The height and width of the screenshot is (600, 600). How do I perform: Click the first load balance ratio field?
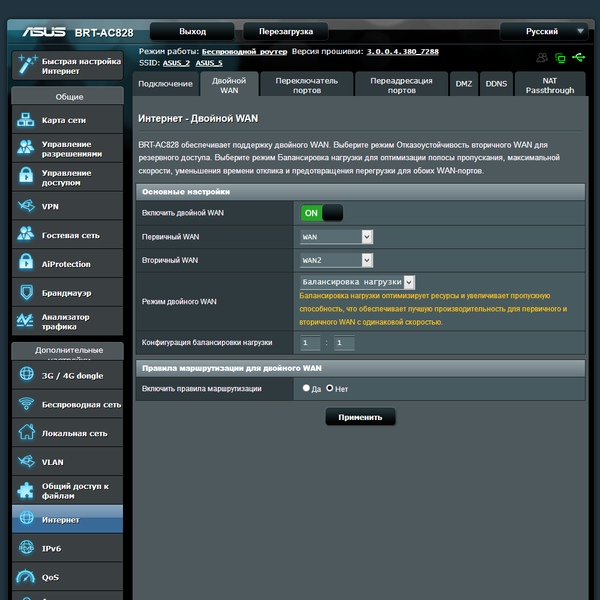[x=310, y=342]
